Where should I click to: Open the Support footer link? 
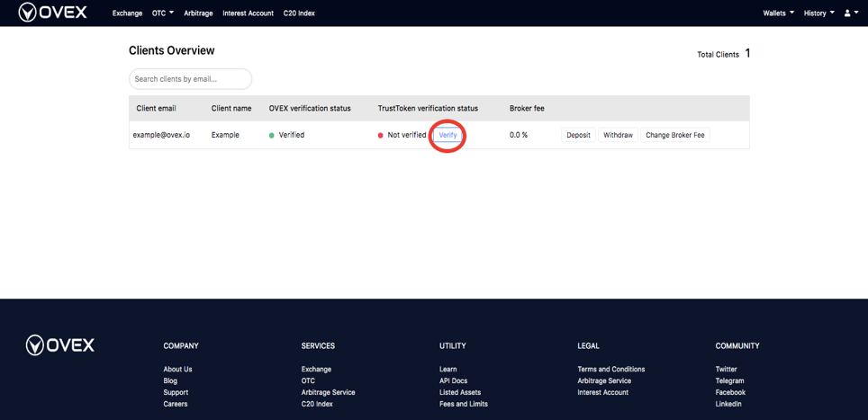coord(176,392)
